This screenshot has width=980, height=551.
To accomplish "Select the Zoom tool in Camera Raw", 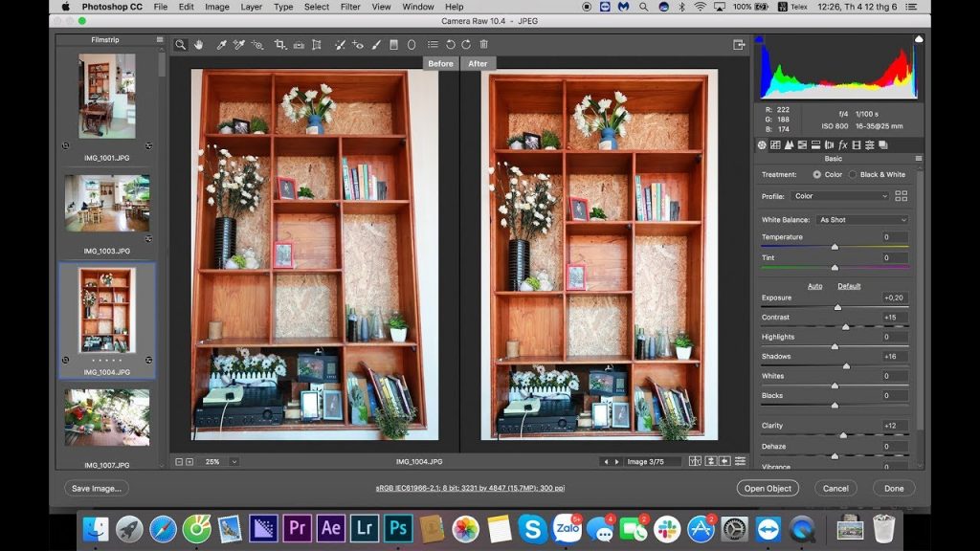I will pyautogui.click(x=181, y=44).
